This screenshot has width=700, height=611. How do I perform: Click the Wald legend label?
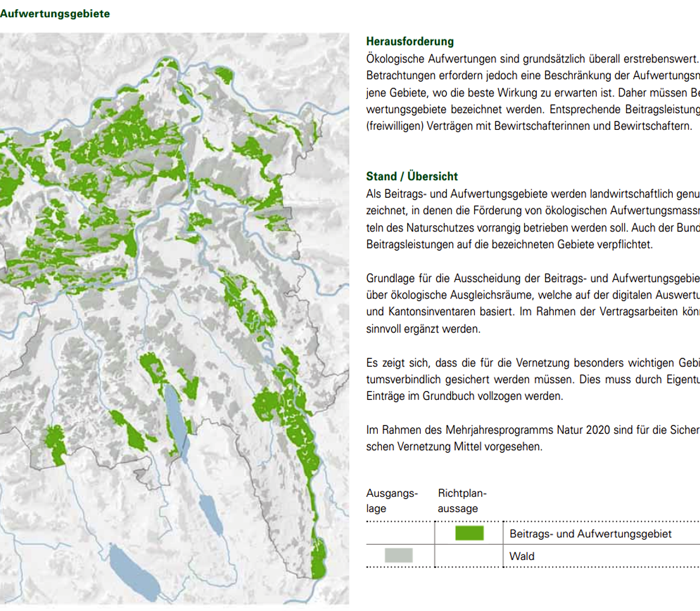point(521,556)
